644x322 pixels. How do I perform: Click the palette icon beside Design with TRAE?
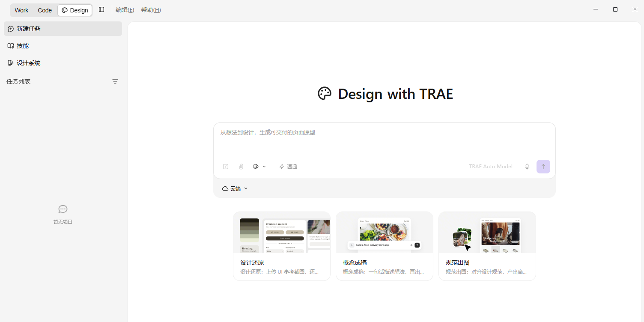pos(325,93)
